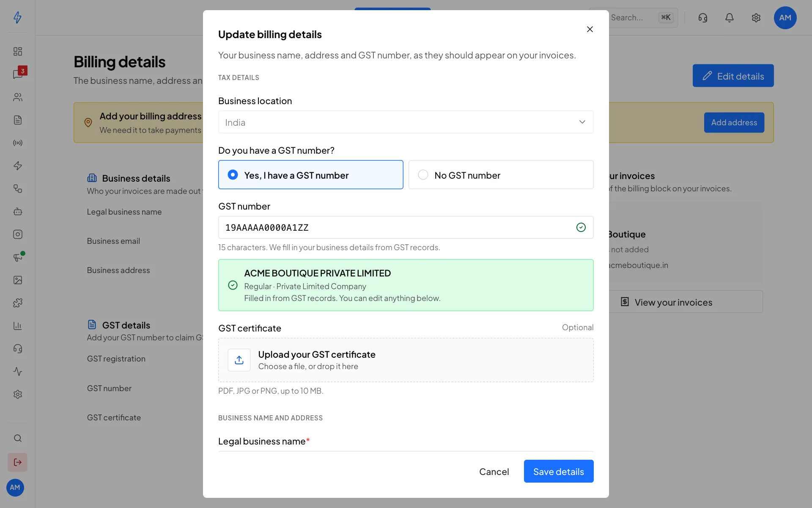Click View your invoices button
The width and height of the screenshot is (812, 508).
point(686,302)
